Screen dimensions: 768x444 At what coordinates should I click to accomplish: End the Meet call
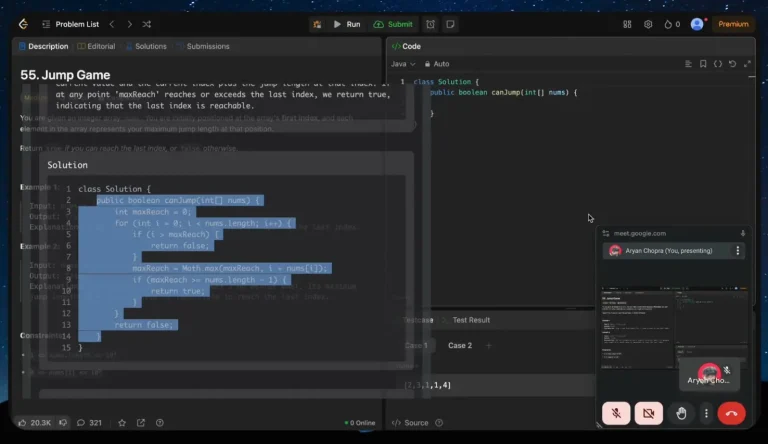(731, 413)
